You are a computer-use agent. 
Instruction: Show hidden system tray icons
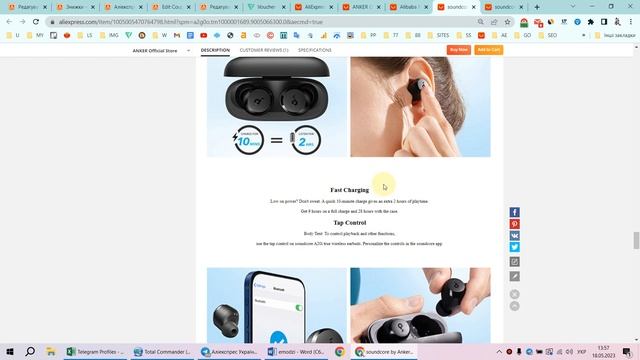click(499, 351)
